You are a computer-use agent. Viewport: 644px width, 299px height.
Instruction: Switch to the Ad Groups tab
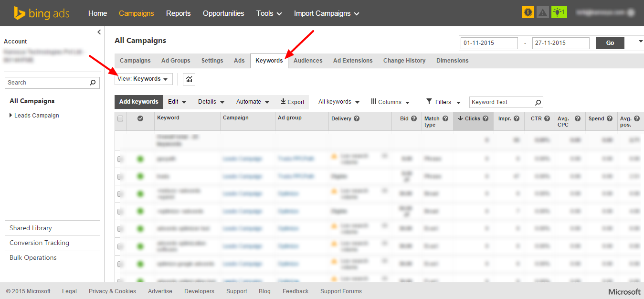176,61
